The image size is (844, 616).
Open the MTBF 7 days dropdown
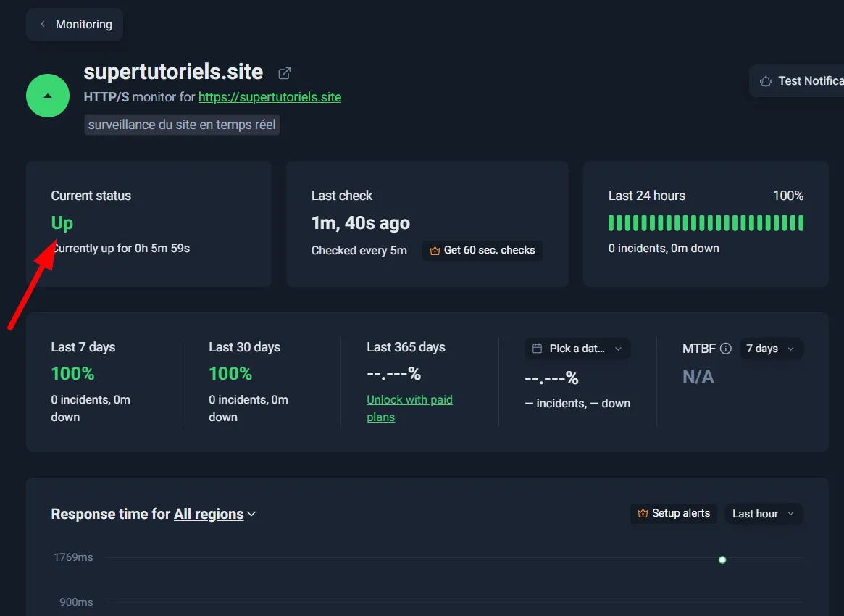pos(771,349)
